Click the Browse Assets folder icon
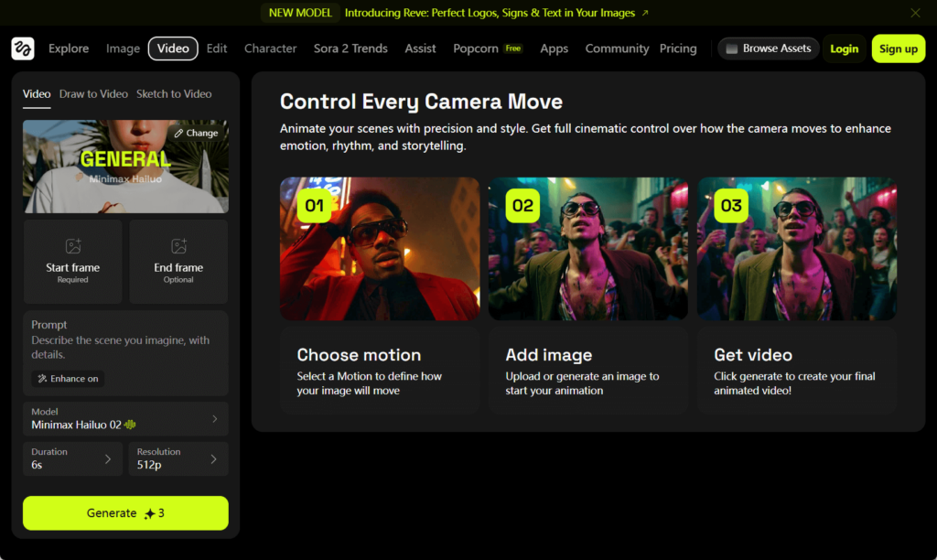The image size is (937, 560). click(731, 48)
